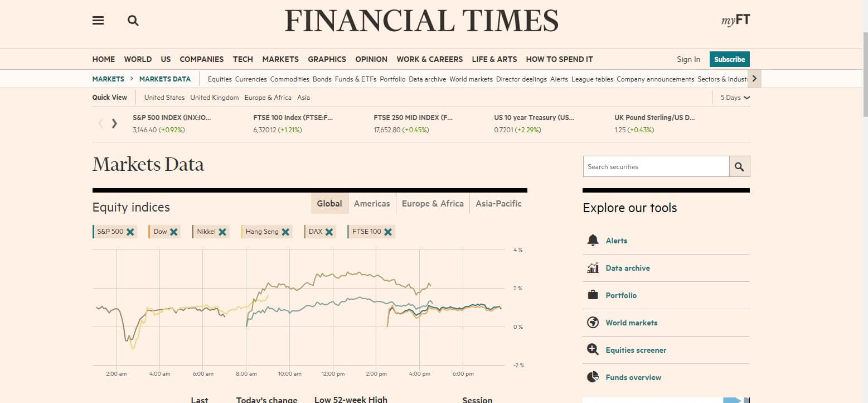Click the Portfolio briefcase icon
868x403 pixels.
point(593,295)
